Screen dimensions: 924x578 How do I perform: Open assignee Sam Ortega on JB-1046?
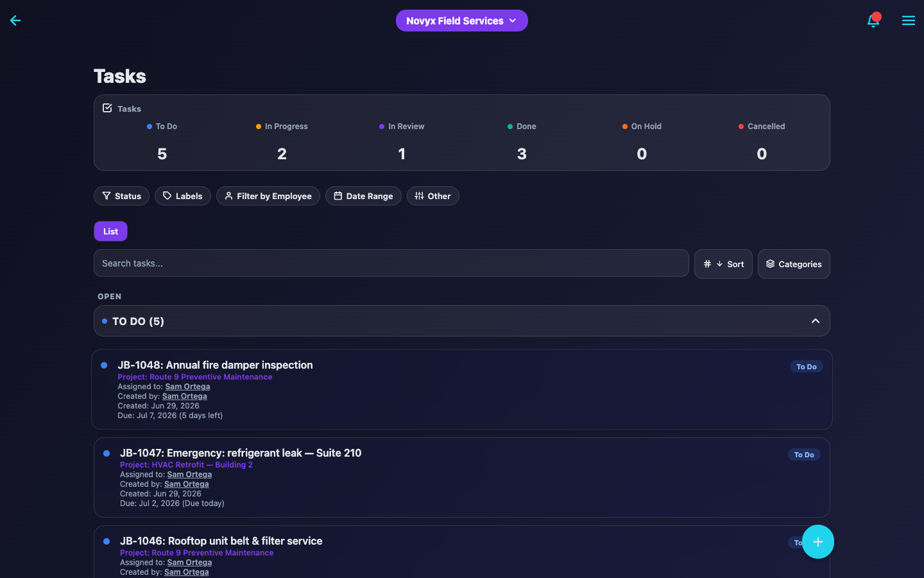point(189,563)
